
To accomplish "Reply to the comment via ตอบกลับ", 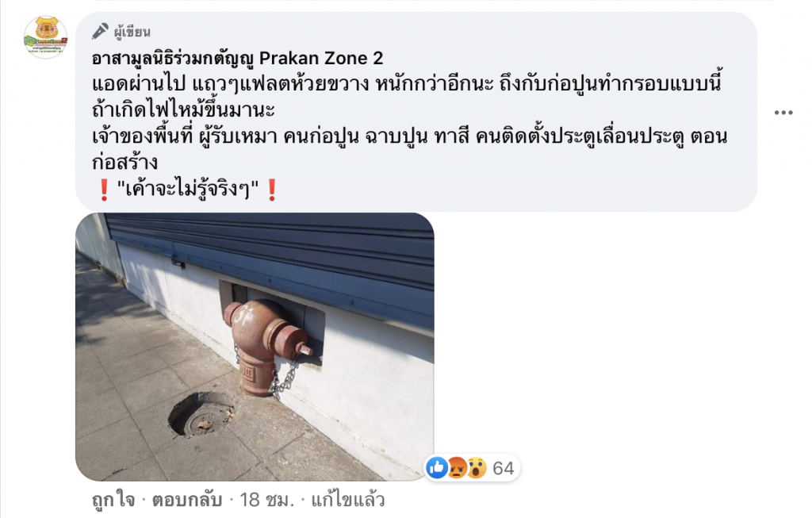I will pos(187,500).
